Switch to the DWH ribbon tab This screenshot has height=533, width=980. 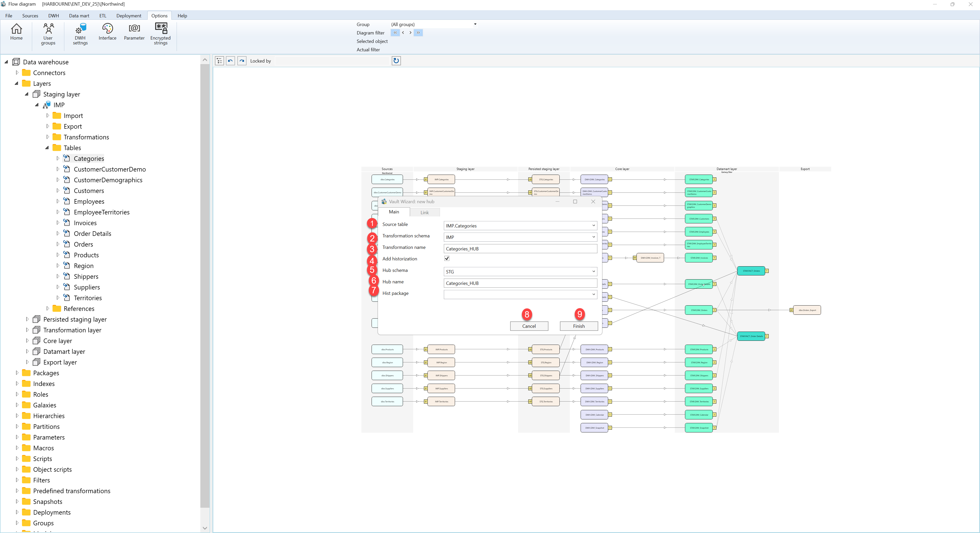click(x=54, y=16)
